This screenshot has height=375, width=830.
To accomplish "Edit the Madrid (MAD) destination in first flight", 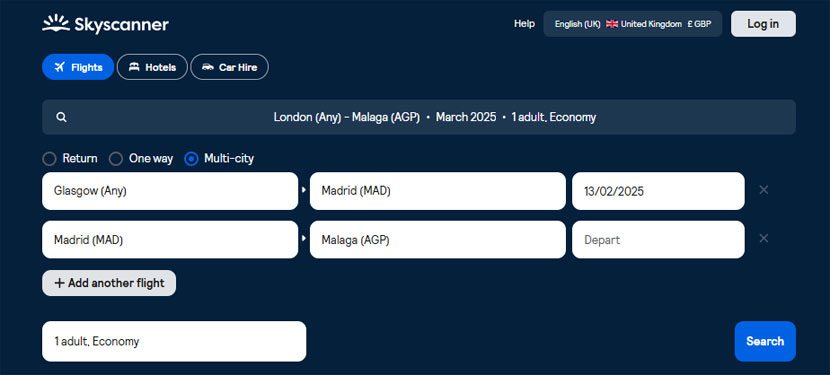I will [438, 191].
